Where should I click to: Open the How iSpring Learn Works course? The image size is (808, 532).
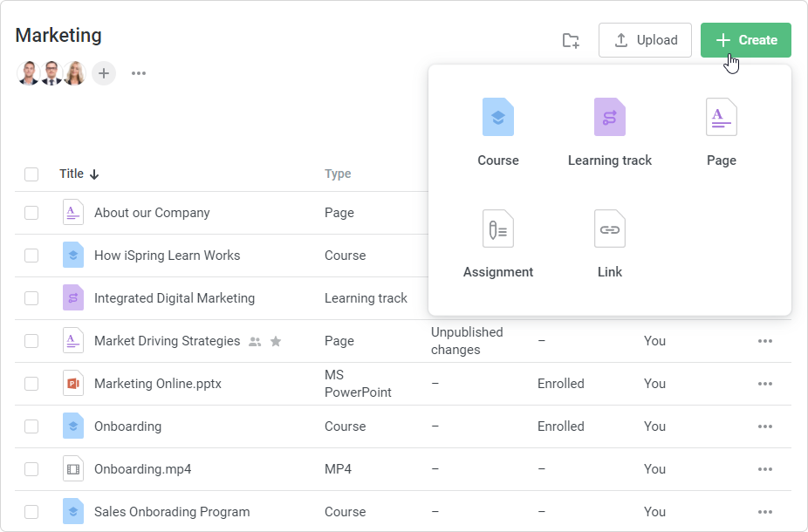[x=167, y=256]
